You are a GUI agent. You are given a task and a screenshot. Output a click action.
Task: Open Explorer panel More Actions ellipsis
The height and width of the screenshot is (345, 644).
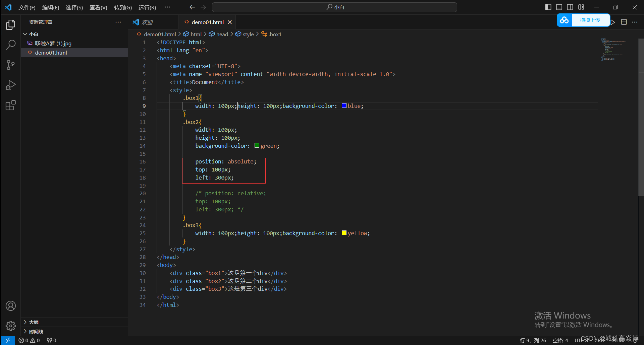pos(118,22)
